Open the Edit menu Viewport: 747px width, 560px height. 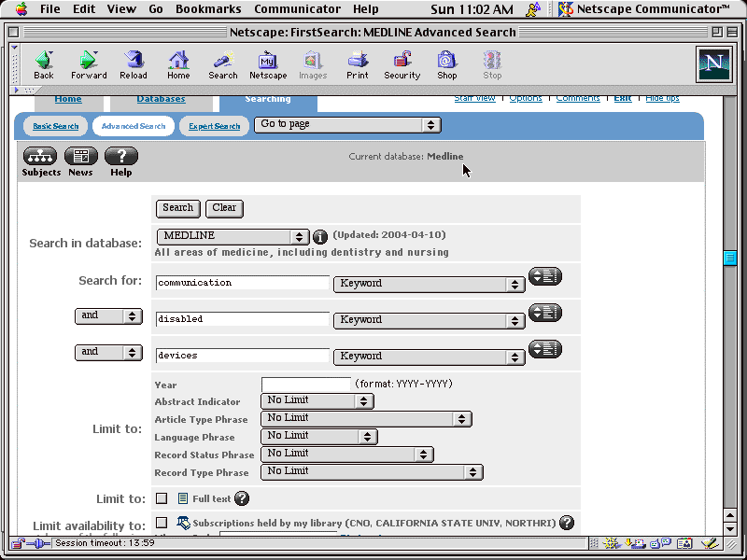click(x=84, y=9)
